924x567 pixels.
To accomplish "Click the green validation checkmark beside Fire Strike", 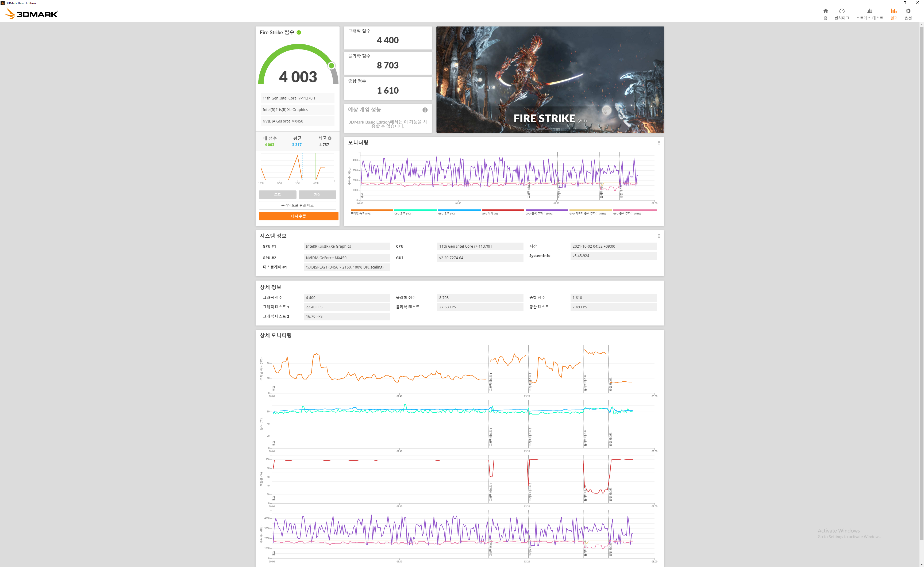I will coord(299,33).
